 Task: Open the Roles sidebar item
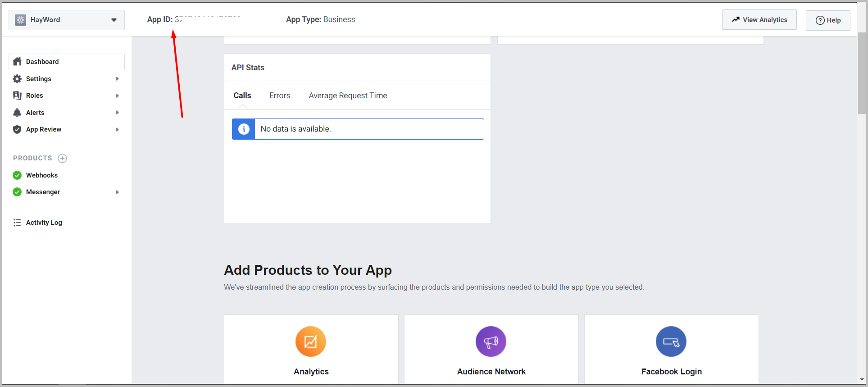tap(67, 96)
